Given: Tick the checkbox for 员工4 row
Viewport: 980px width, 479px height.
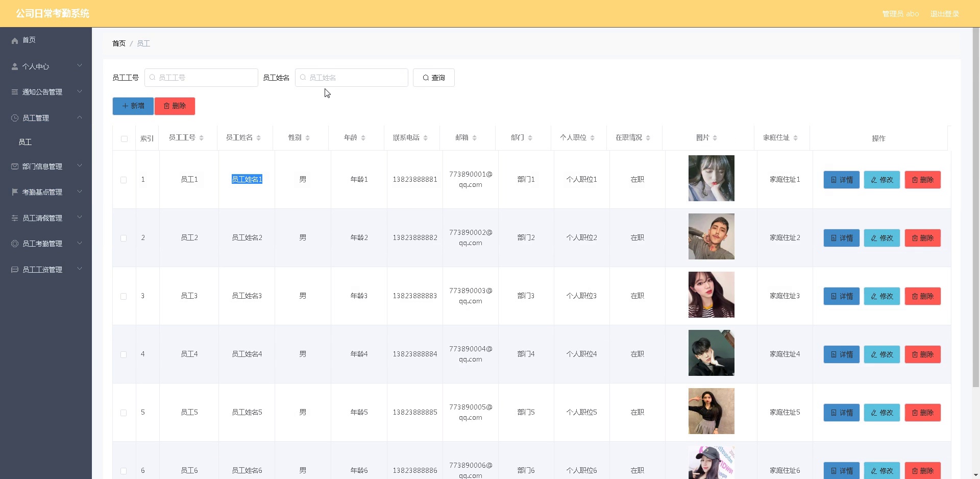Looking at the screenshot, I should (124, 354).
